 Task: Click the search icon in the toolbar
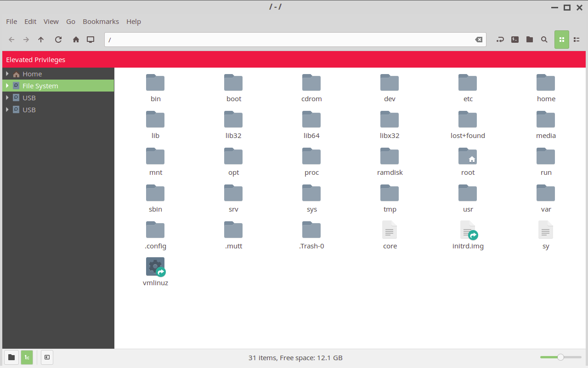point(544,40)
